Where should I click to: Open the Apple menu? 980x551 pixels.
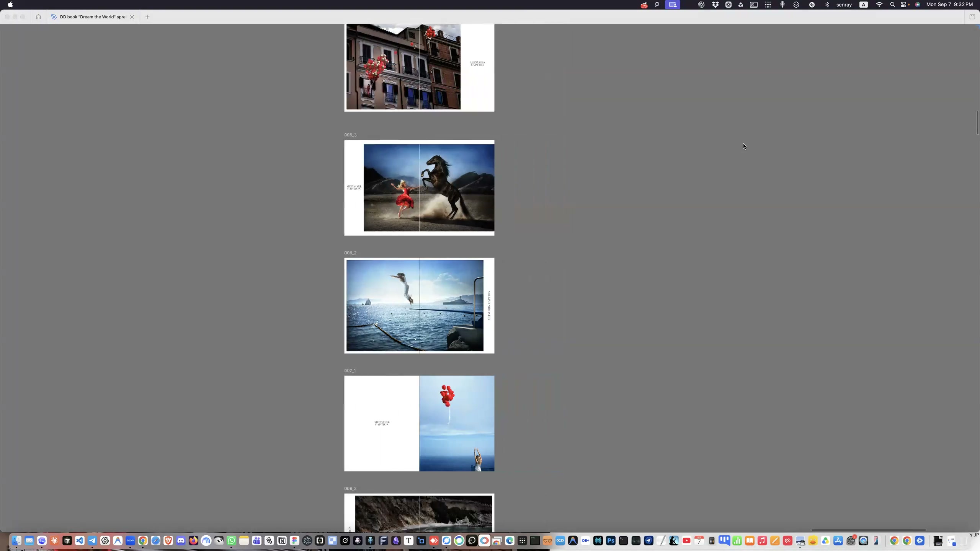pos(10,5)
